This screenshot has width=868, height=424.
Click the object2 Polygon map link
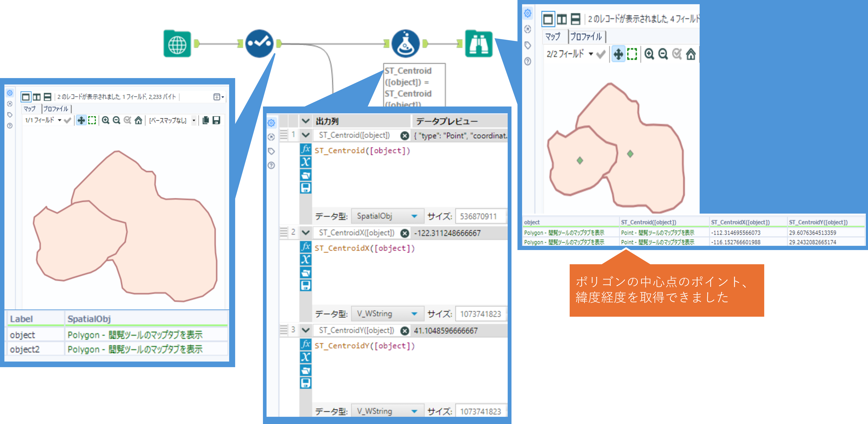coord(135,349)
